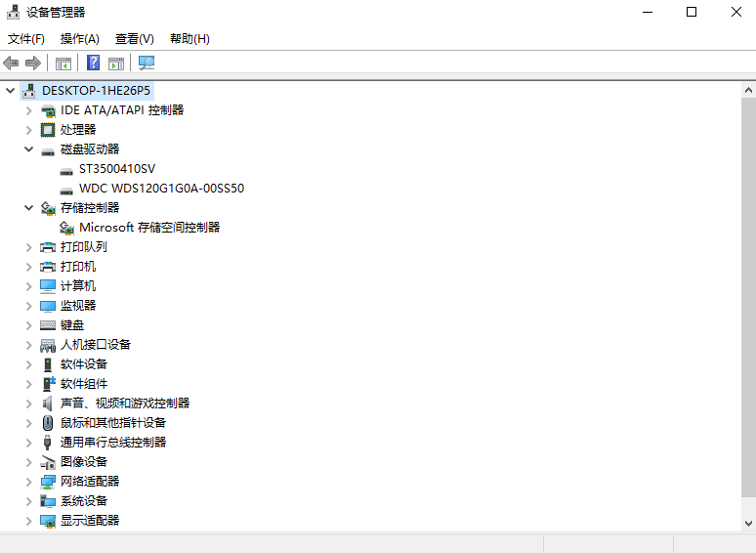756x553 pixels.
Task: Open the Help toolbar icon
Action: 93,63
